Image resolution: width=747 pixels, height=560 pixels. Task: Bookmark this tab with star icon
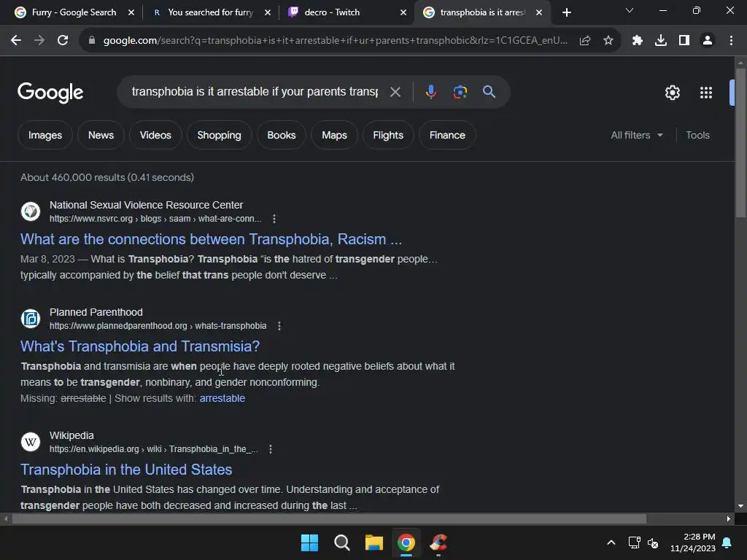click(608, 41)
